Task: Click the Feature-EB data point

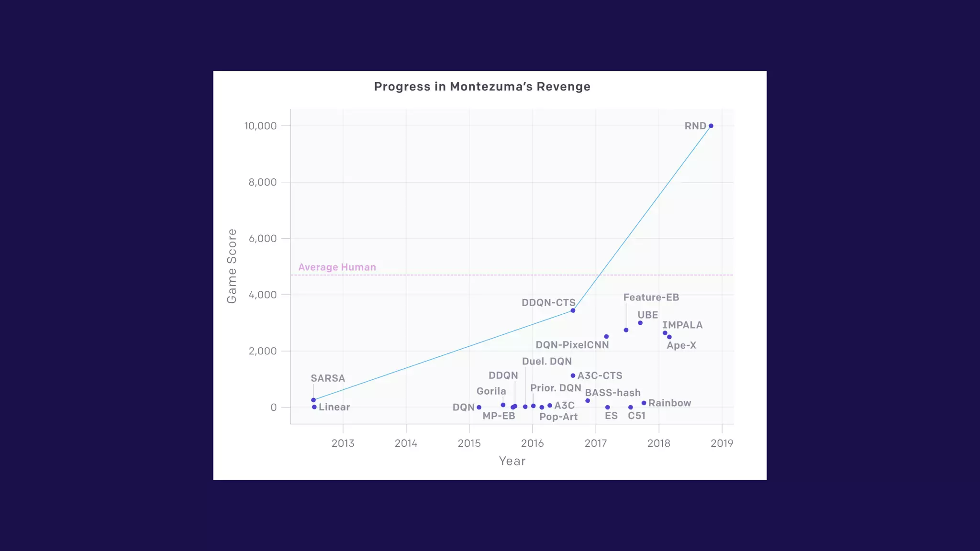Action: click(626, 330)
